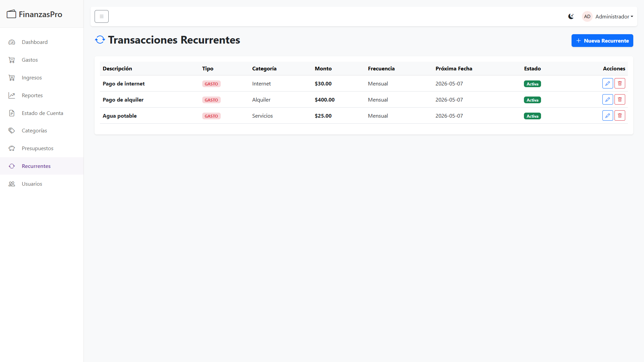This screenshot has width=644, height=362.
Task: Click the Transacciones Recurrentes heading
Action: tap(174, 40)
